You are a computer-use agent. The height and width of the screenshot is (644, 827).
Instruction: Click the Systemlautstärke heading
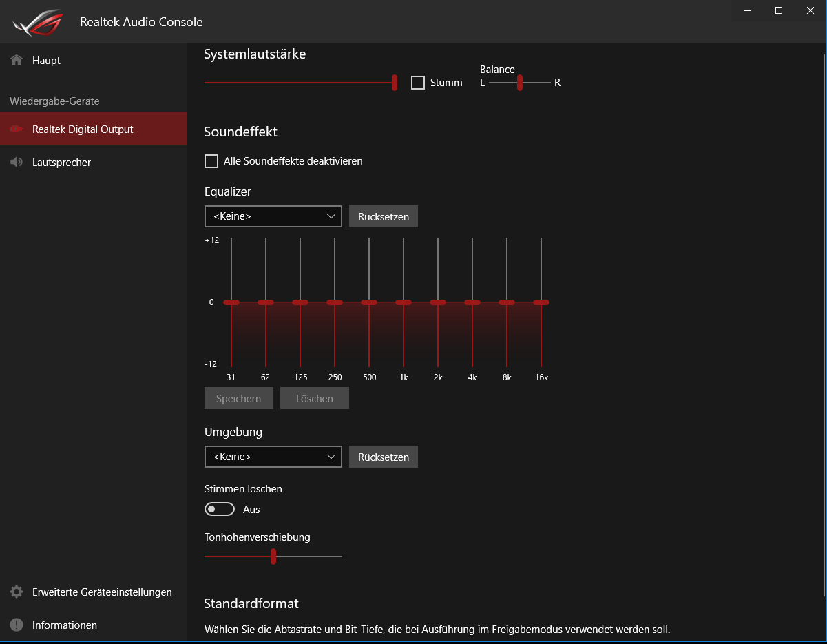click(255, 54)
